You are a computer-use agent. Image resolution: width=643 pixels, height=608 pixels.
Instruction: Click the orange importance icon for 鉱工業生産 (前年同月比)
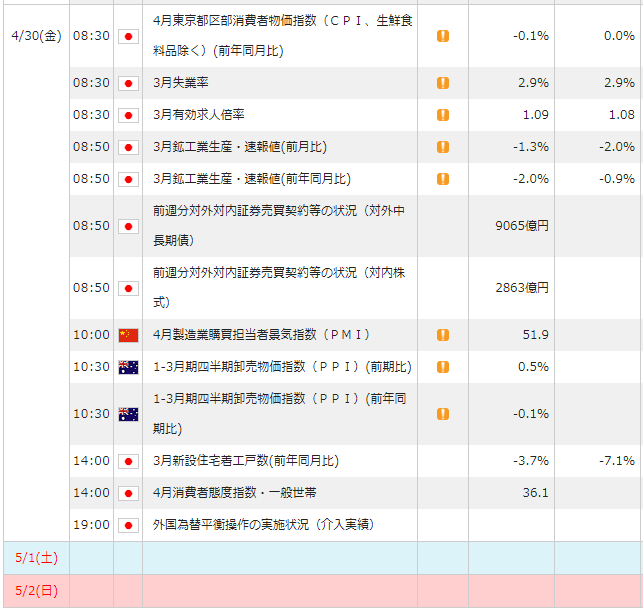(x=443, y=179)
